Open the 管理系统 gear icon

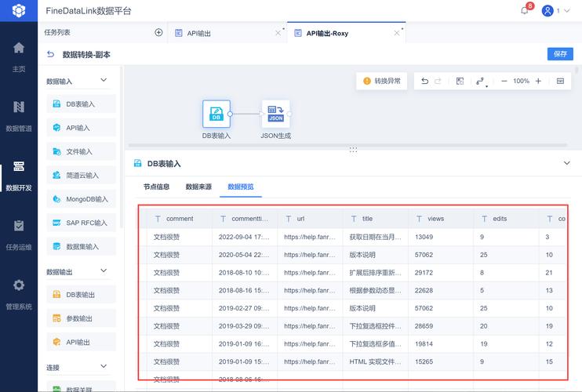coord(19,285)
